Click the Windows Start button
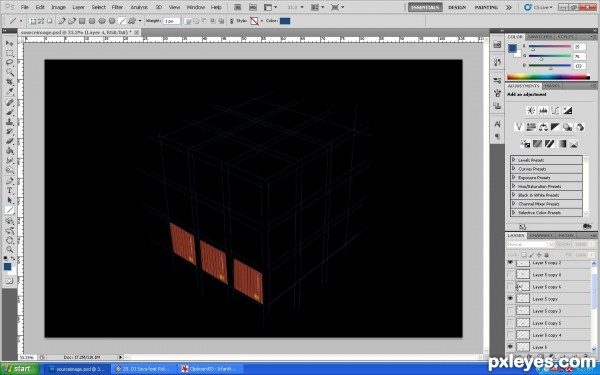The width and height of the screenshot is (600, 375). pyautogui.click(x=20, y=369)
